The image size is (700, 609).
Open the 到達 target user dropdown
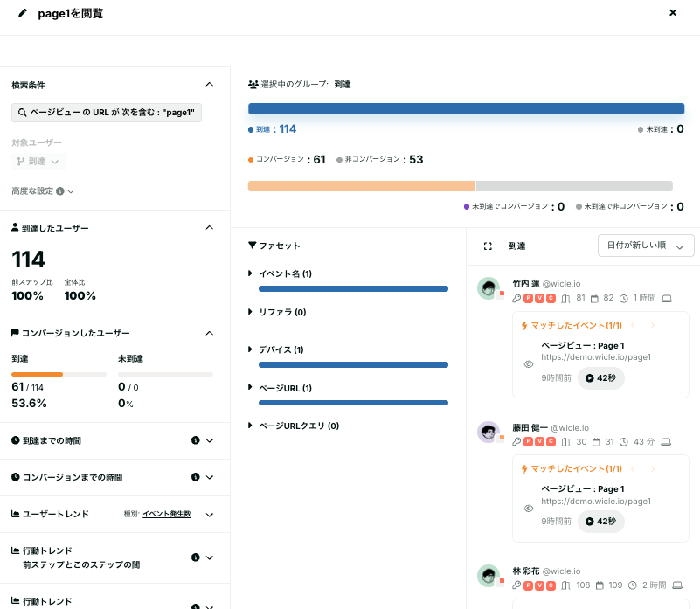38,161
